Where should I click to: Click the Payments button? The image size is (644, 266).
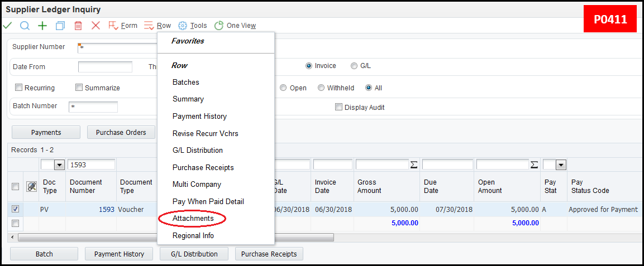pos(46,132)
